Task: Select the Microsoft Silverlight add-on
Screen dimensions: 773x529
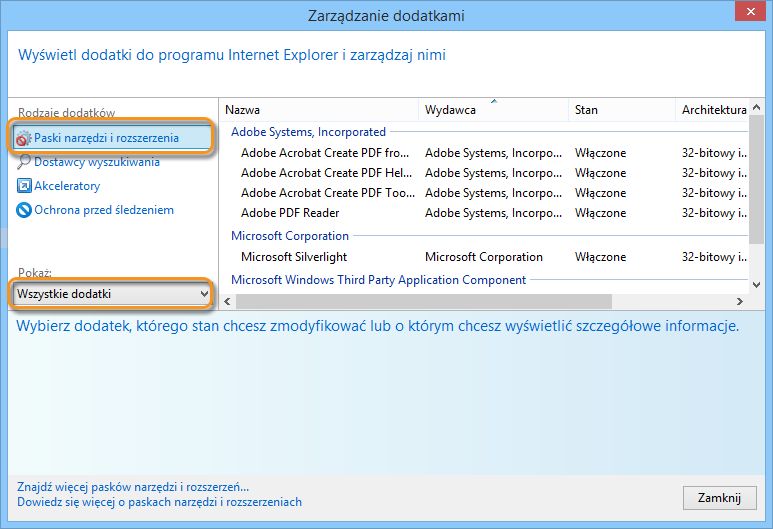Action: pos(294,257)
